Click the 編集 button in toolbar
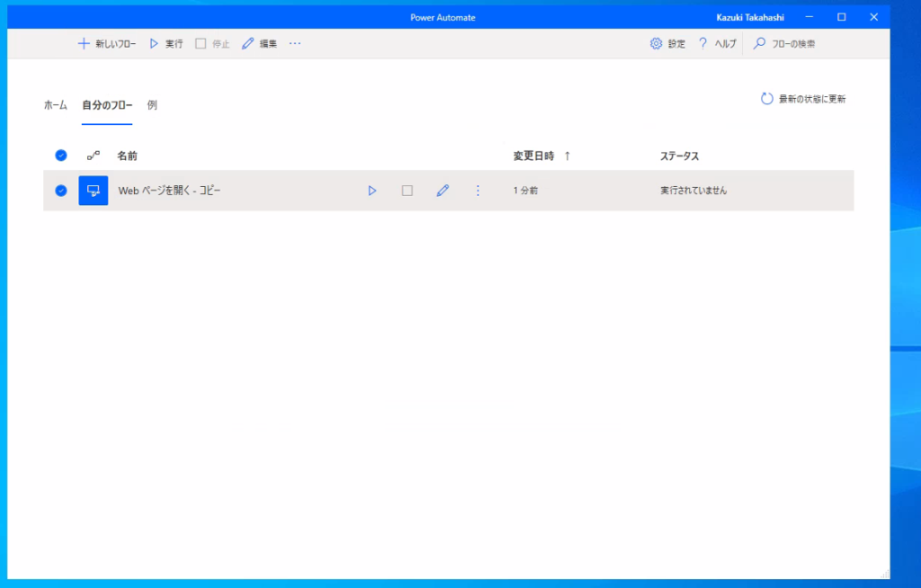Image resolution: width=921 pixels, height=588 pixels. [x=260, y=43]
